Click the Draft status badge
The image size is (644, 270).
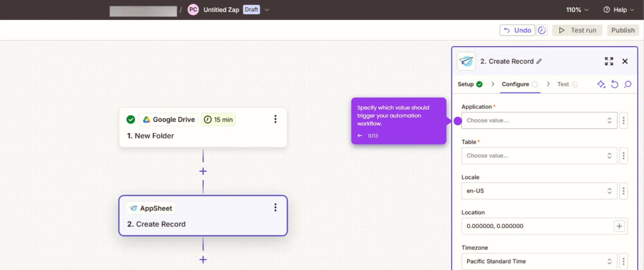click(251, 10)
